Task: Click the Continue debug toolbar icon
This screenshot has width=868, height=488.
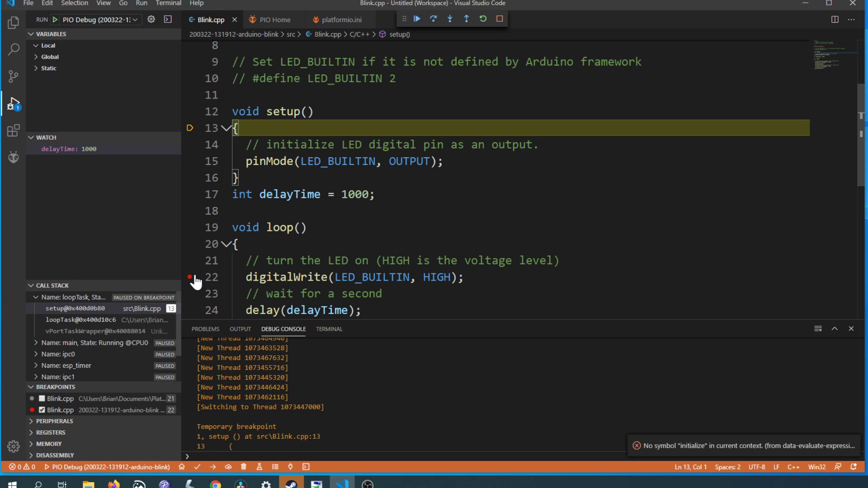Action: click(x=417, y=19)
